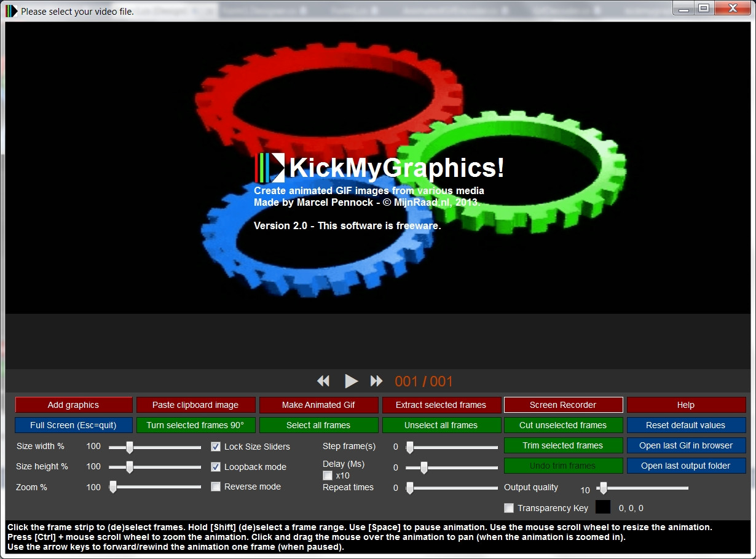Fast-forward animation with the double-right arrow
This screenshot has height=559, width=756.
(376, 381)
